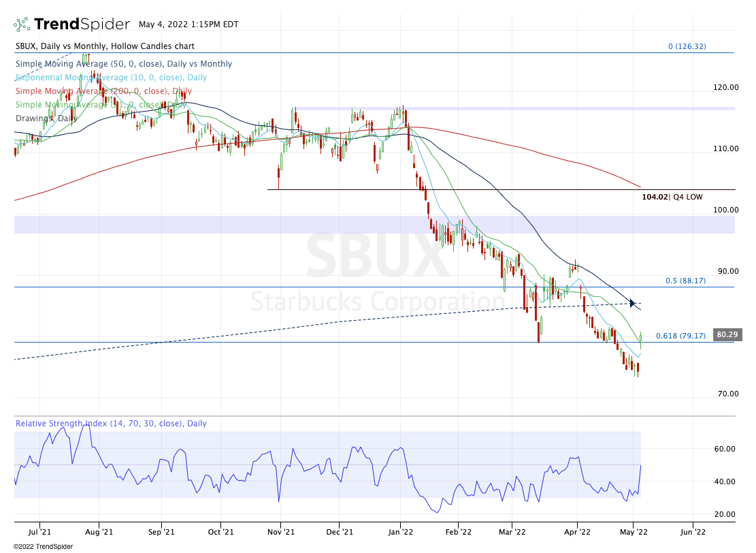
Task: Click the 104.02 Q4 LOW annotation
Action: pyautogui.click(x=672, y=197)
